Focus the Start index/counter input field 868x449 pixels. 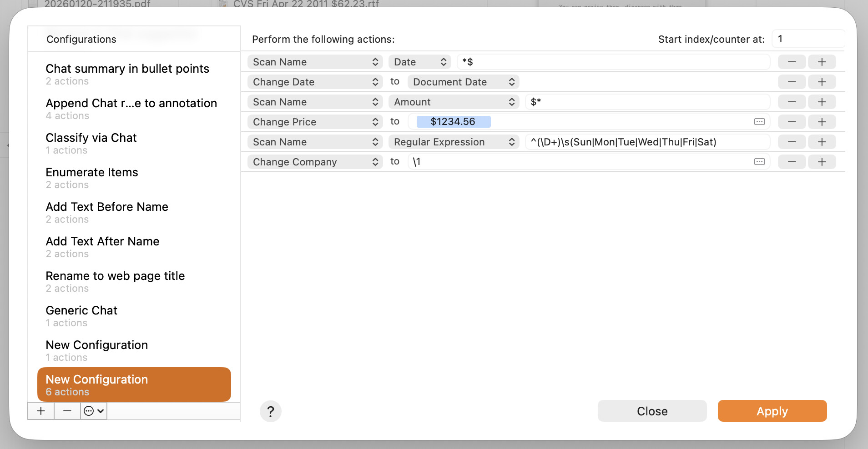pyautogui.click(x=808, y=39)
